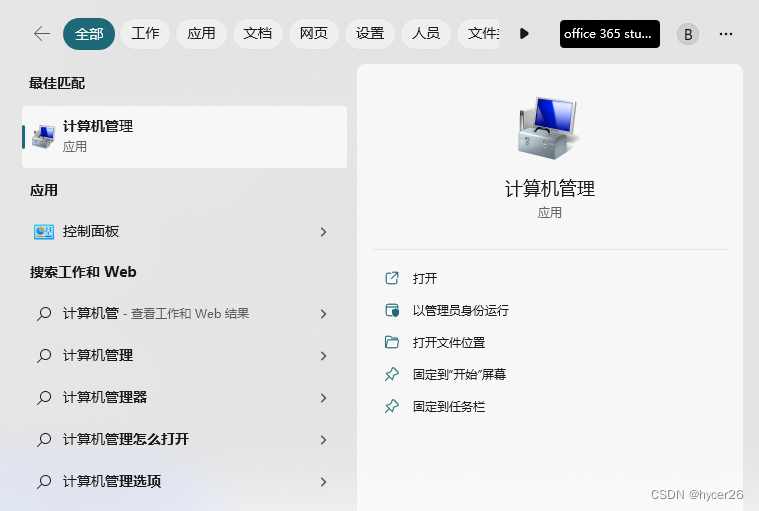Choose 固定到"开始"屏幕
The height and width of the screenshot is (511, 759).
(459, 375)
